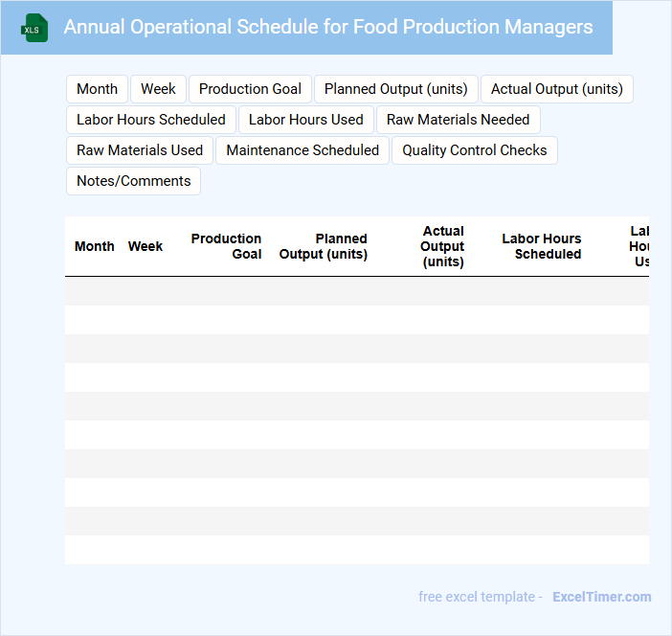The height and width of the screenshot is (636, 672).
Task: Click the Week column header
Action: [146, 246]
